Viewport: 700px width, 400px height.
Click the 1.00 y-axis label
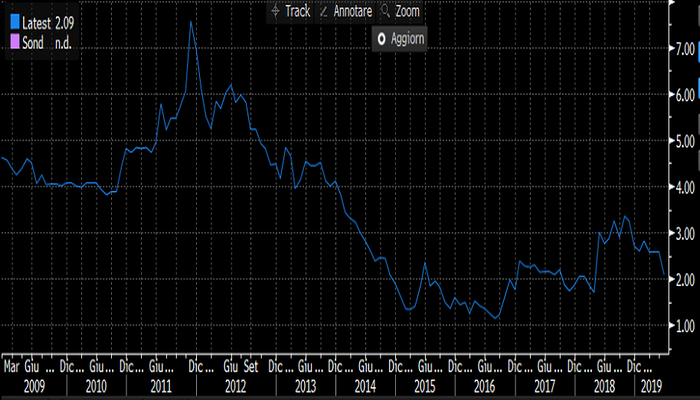pos(683,326)
